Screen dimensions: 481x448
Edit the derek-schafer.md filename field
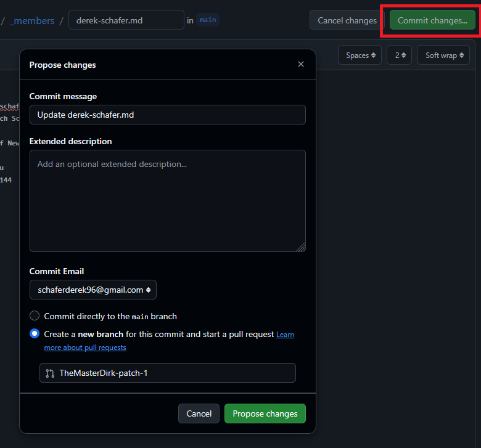click(126, 20)
